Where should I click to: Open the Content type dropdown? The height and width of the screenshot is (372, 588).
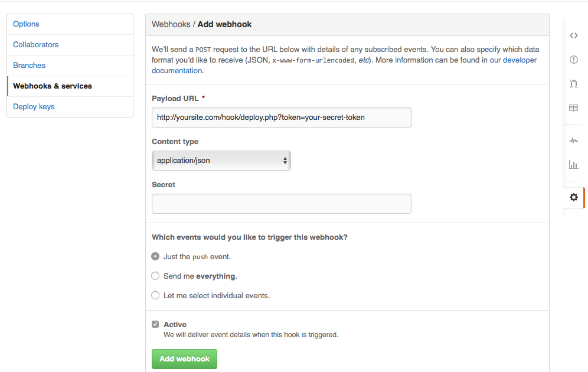coord(221,160)
